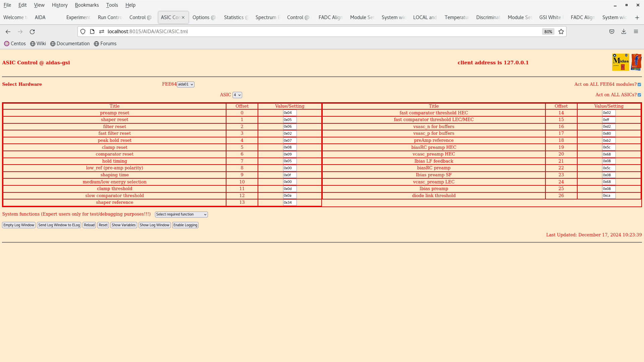This screenshot has height=362, width=644.
Task: Click the Empty Log Window button
Action: point(18,225)
